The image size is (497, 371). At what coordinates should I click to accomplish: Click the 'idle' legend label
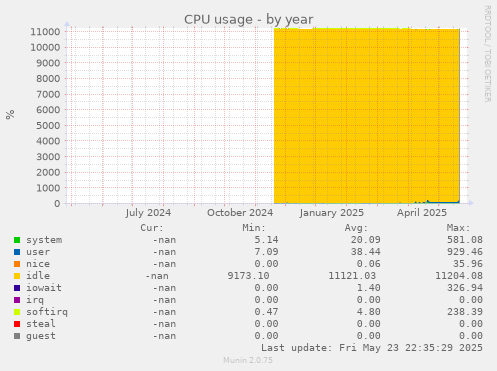38,276
